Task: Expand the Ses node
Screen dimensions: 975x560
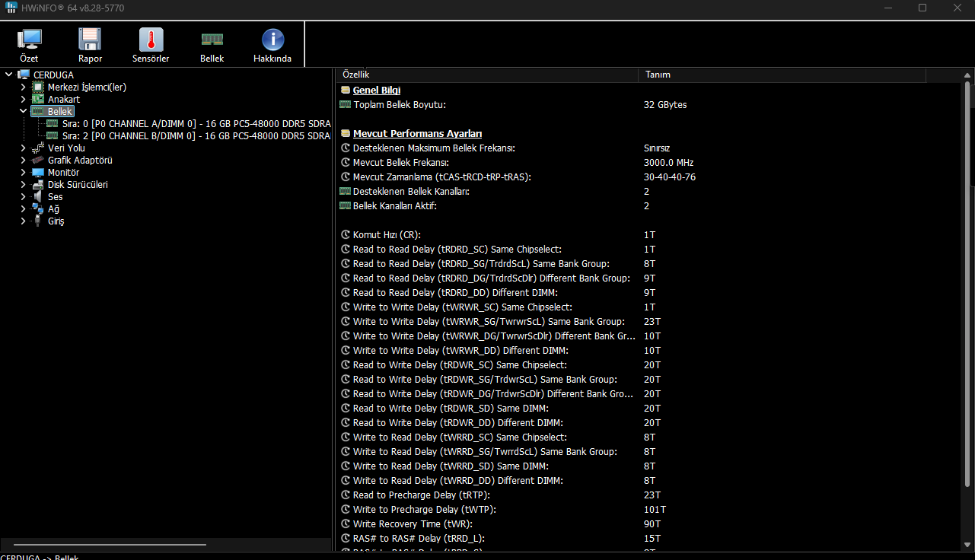Action: [24, 196]
